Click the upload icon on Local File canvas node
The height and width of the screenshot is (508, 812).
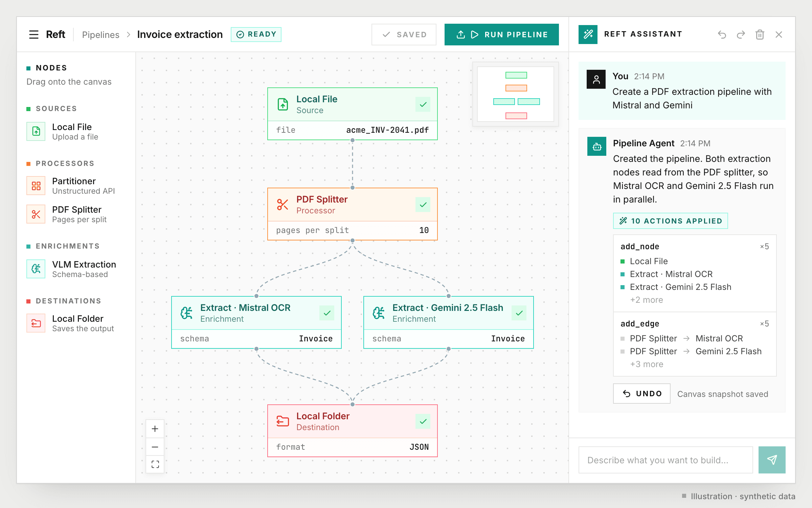pos(283,104)
